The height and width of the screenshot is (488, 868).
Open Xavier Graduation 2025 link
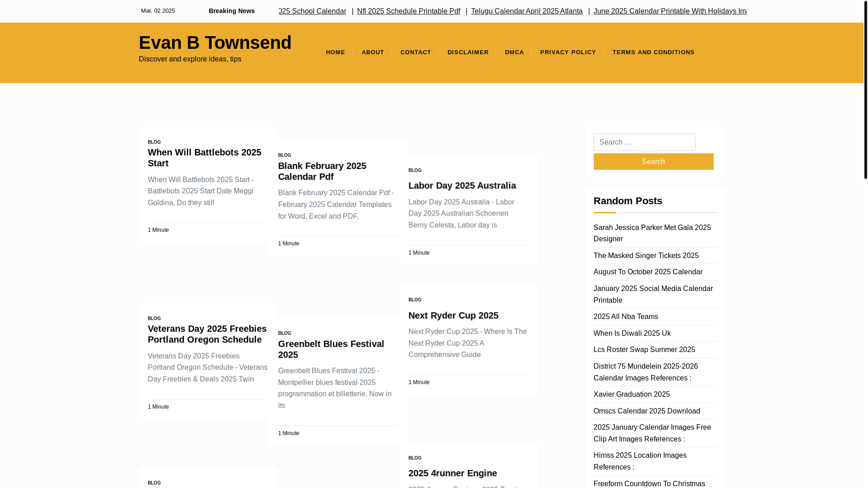(x=631, y=394)
